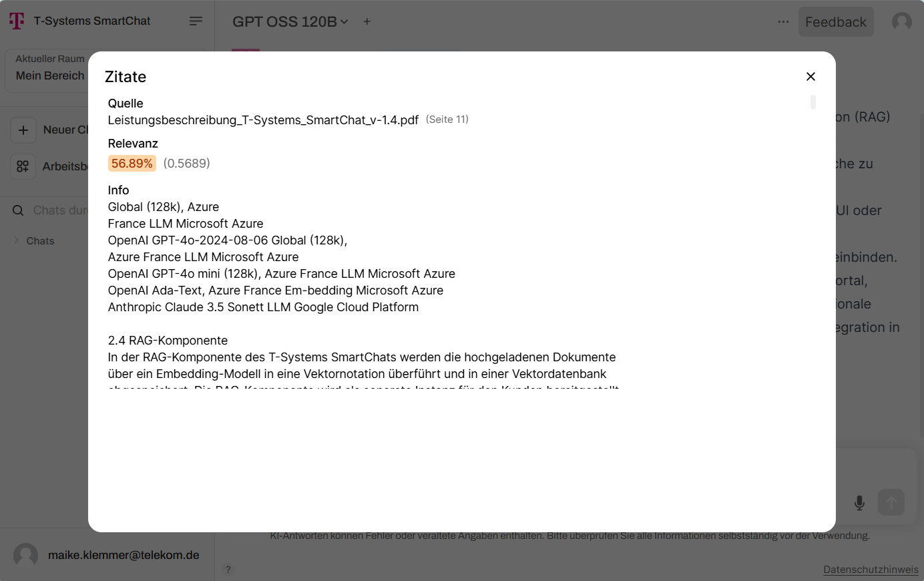This screenshot has height=581, width=924.
Task: Click the (Seite 11) page reference
Action: 447,120
